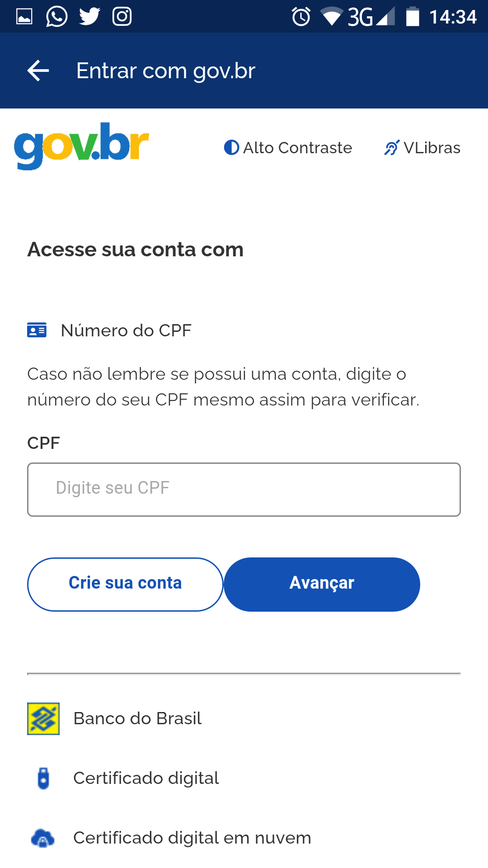488x868 pixels.
Task: Click the gov.br logo
Action: pos(82,146)
